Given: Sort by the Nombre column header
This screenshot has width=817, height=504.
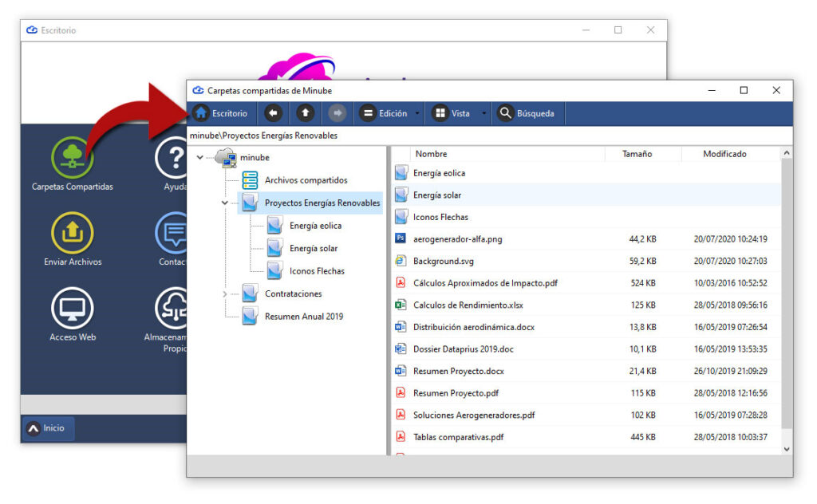Looking at the screenshot, I should pos(431,154).
